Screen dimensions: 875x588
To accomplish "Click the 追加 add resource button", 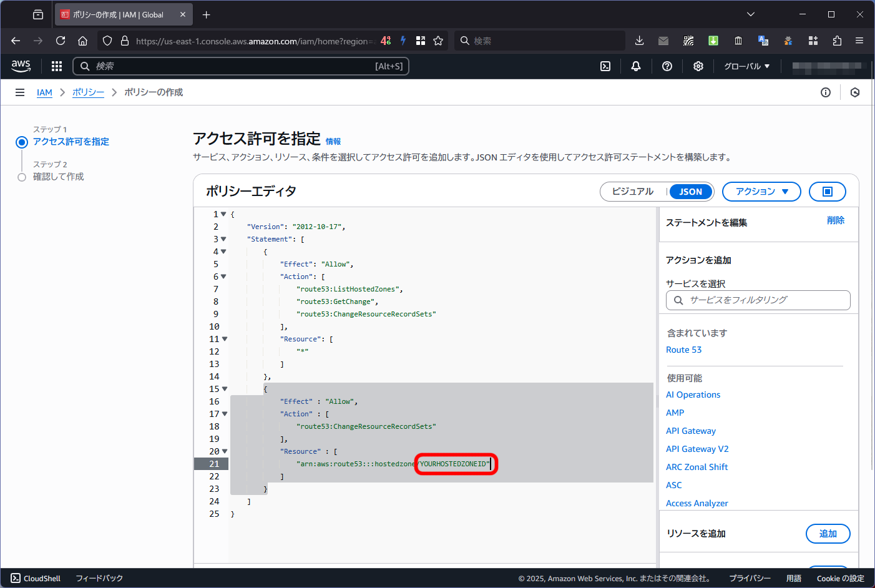I will pos(828,534).
